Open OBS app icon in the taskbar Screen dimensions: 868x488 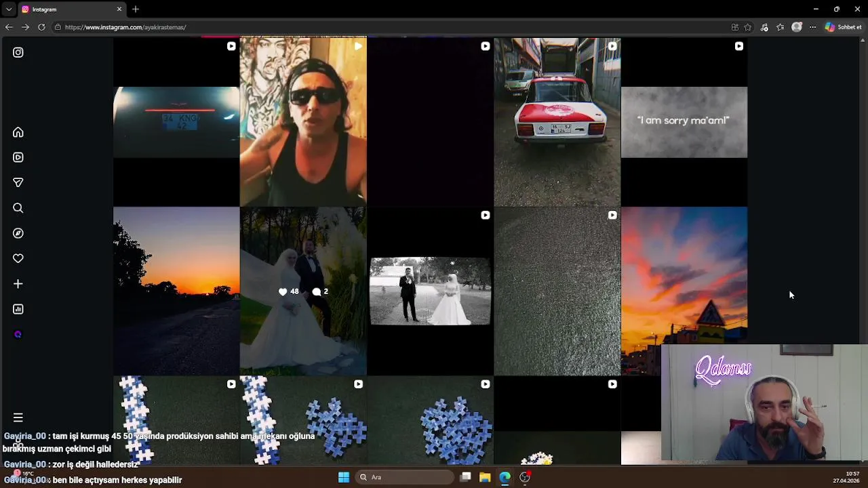tap(525, 477)
